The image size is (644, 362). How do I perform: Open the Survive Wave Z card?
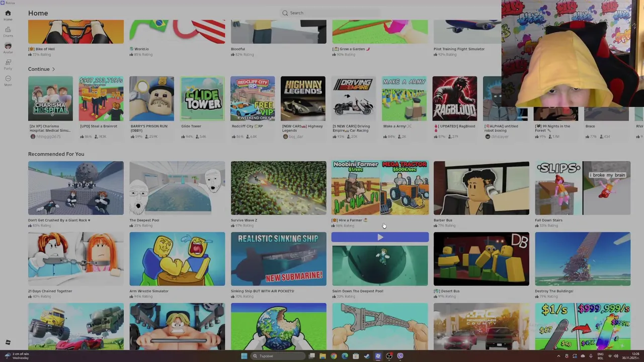point(278,188)
